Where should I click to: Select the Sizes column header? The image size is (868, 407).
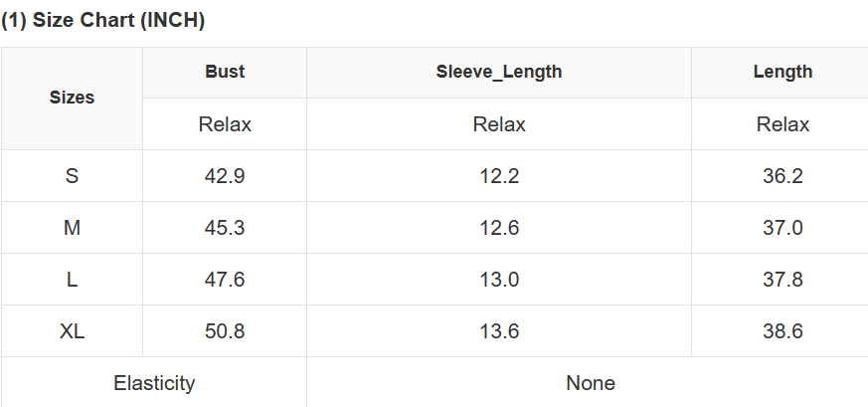pyautogui.click(x=72, y=98)
